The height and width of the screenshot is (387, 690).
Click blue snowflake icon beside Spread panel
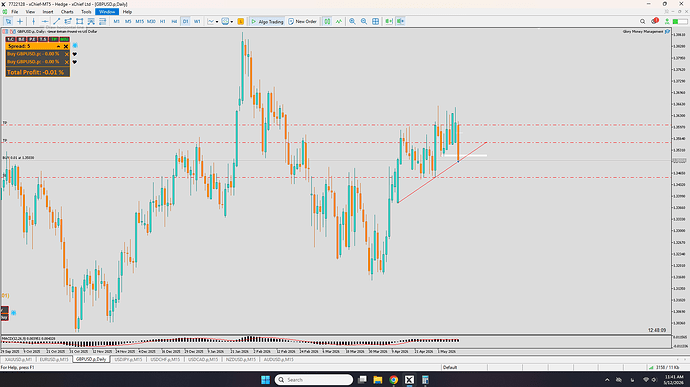click(x=75, y=45)
